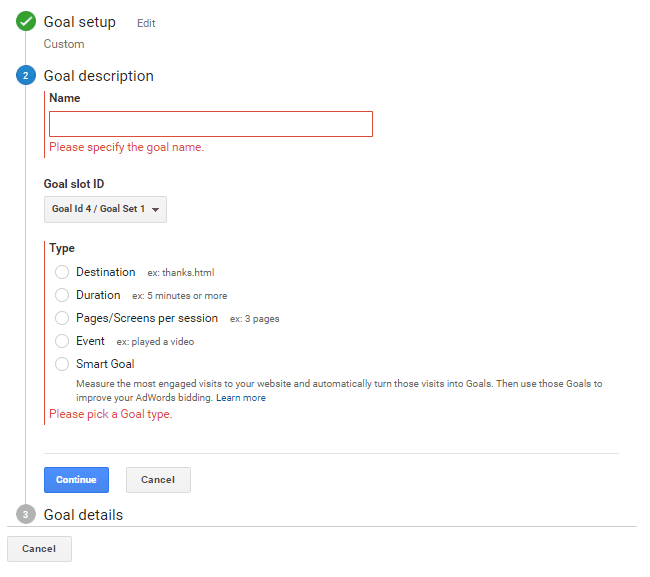Choose Pages/Screens per session radio option
This screenshot has width=650, height=577.
pos(62,318)
